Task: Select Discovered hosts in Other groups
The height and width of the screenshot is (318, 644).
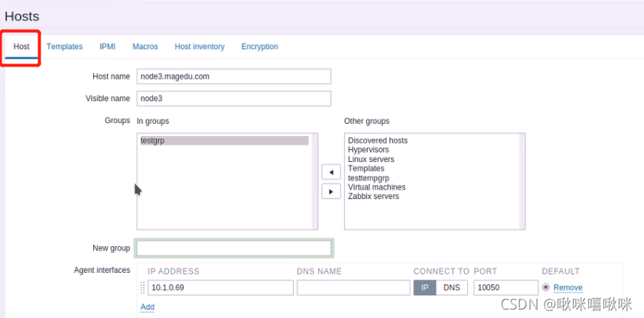Action: click(x=378, y=141)
